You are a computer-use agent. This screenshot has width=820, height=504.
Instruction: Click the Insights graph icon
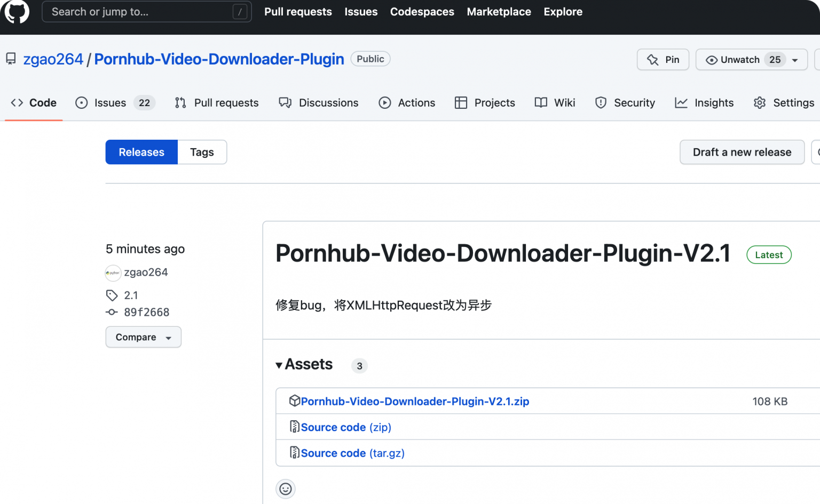(x=682, y=102)
